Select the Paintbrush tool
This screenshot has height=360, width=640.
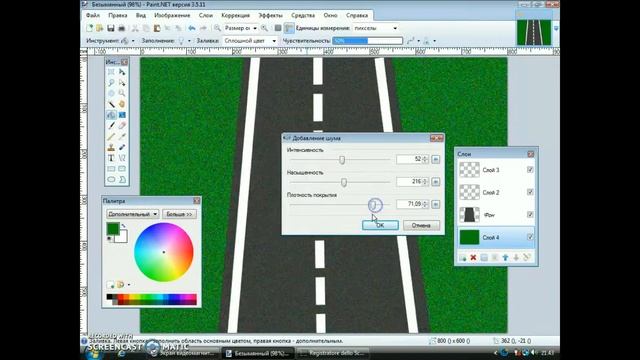click(x=111, y=126)
